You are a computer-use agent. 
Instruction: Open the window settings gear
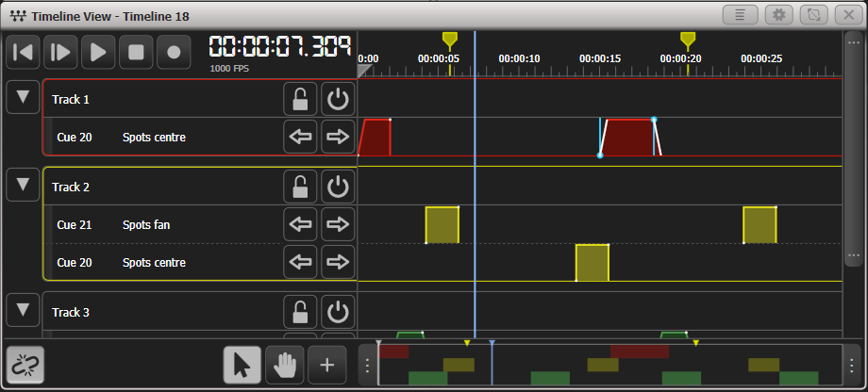pyautogui.click(x=779, y=14)
